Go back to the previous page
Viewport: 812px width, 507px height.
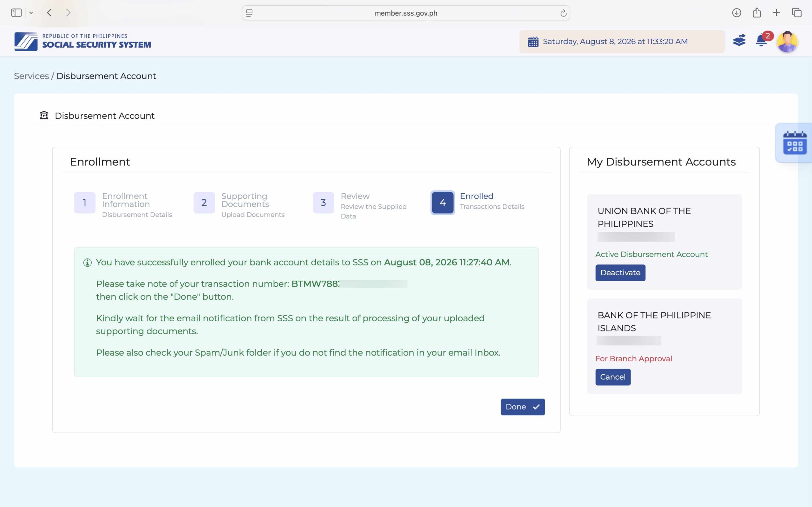[x=49, y=13]
